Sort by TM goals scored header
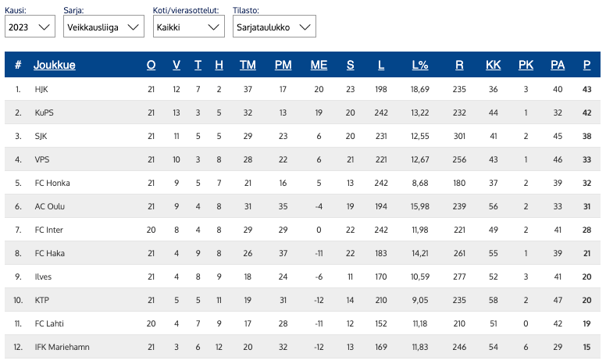This screenshot has height=364, width=606. [x=248, y=66]
